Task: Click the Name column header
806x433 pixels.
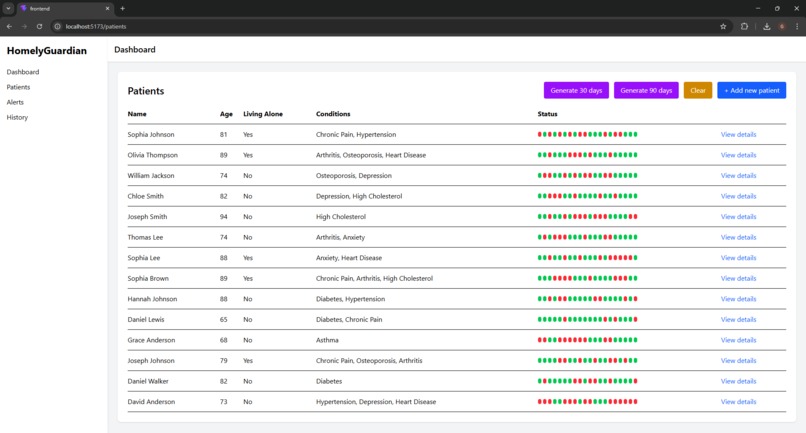Action: click(137, 114)
